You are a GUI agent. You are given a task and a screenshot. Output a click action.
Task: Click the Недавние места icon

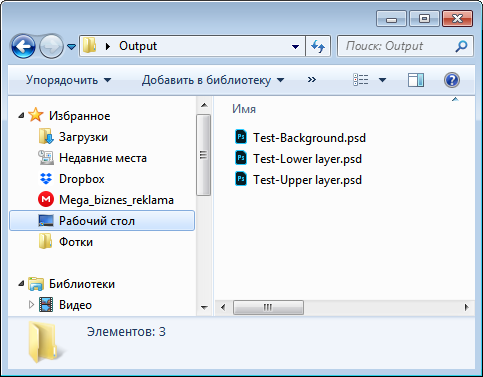(x=46, y=158)
